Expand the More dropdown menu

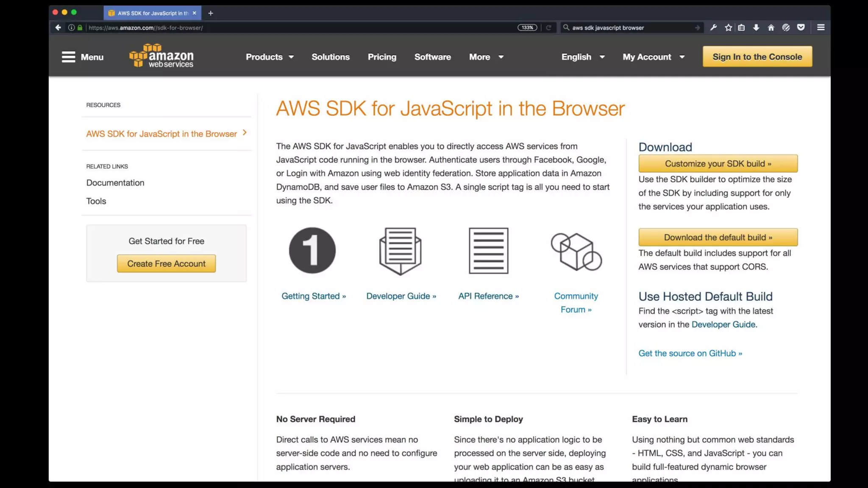[486, 57]
